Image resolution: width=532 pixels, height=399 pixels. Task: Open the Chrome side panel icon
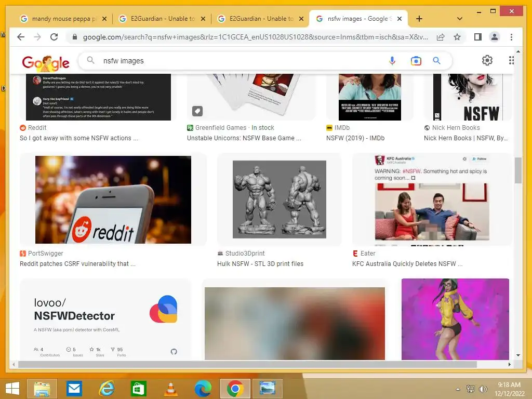click(478, 37)
